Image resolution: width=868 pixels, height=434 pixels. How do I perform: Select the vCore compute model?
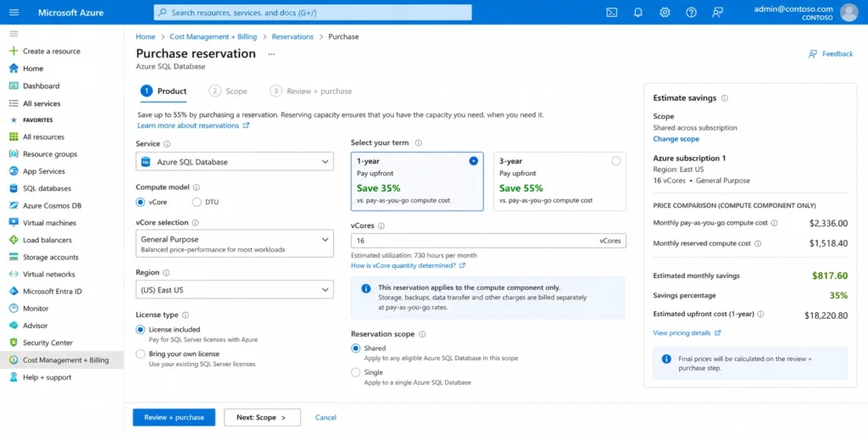(140, 202)
